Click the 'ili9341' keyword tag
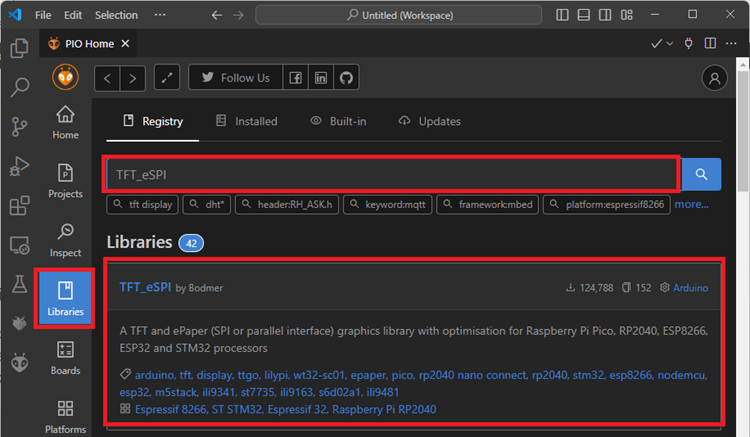The image size is (750, 437). click(219, 392)
